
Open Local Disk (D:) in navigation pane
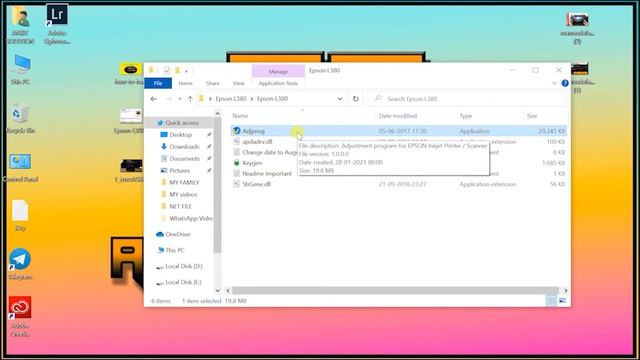[184, 266]
